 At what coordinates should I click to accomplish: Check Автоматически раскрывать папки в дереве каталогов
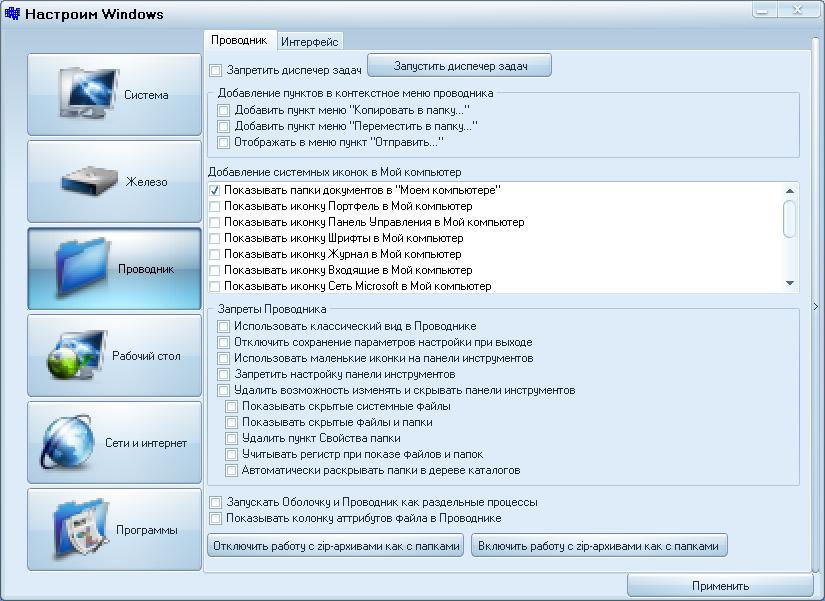coord(231,470)
